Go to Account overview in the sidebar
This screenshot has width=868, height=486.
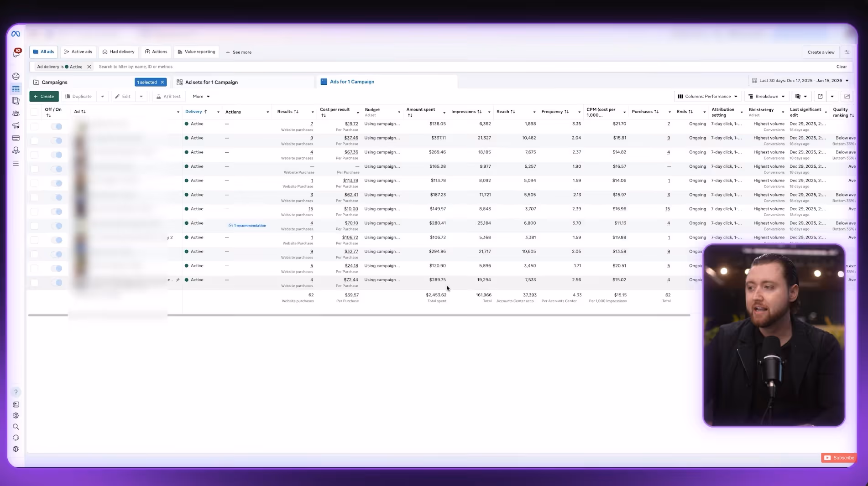click(x=16, y=76)
